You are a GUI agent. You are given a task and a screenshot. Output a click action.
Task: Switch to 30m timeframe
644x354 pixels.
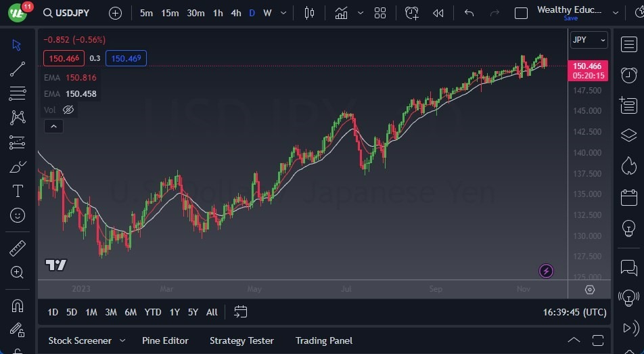click(x=195, y=13)
